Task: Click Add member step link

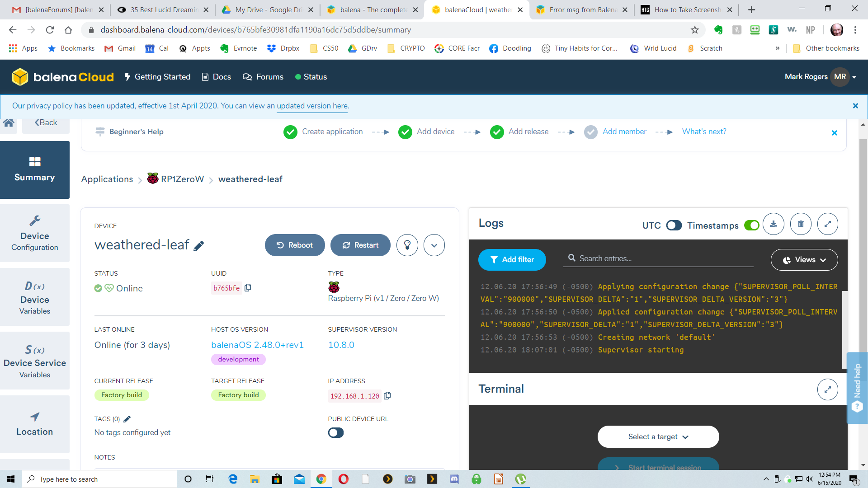Action: coord(624,131)
